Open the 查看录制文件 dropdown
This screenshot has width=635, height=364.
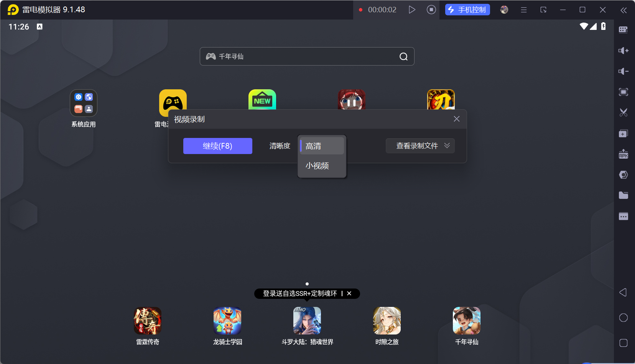coord(420,146)
